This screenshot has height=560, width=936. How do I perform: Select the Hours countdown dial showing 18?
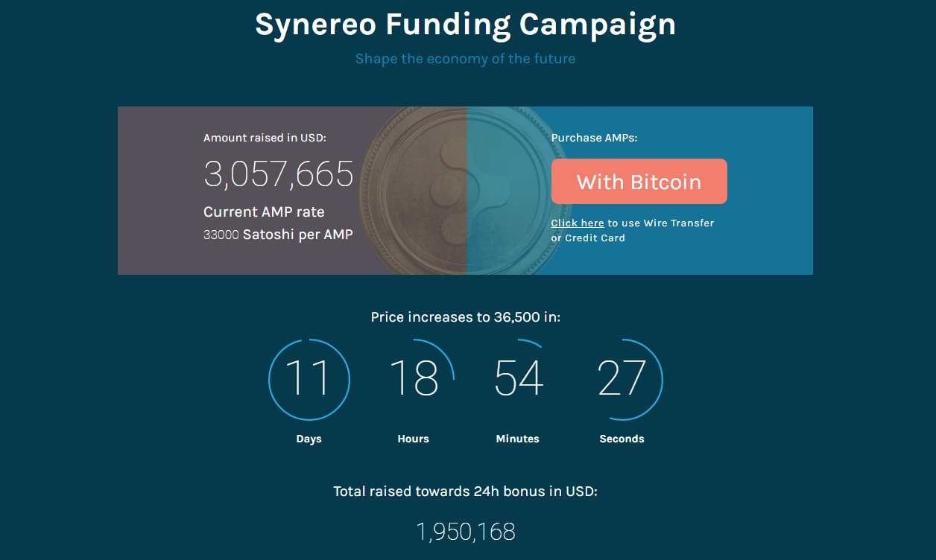click(x=414, y=380)
